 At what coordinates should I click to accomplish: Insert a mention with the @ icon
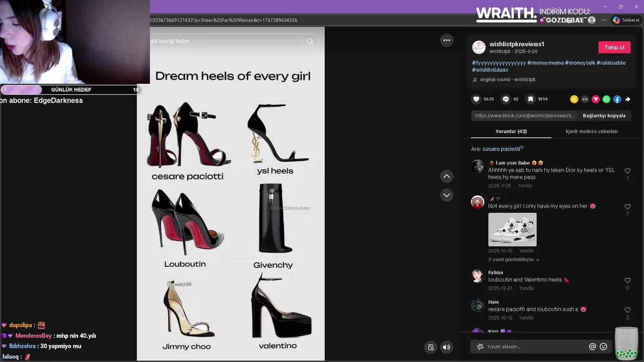592,346
